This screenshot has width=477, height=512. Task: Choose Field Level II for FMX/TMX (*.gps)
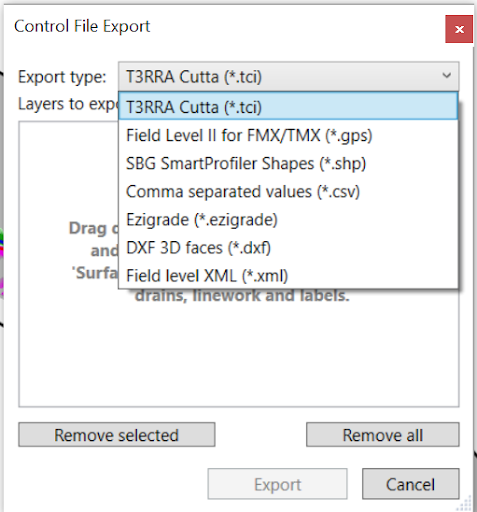click(x=288, y=135)
